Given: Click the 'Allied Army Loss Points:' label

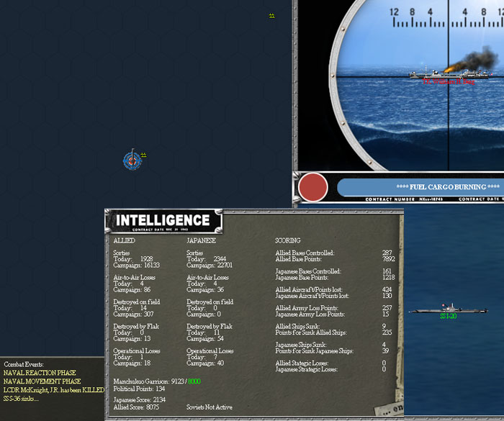Looking at the screenshot, I should tap(307, 308).
